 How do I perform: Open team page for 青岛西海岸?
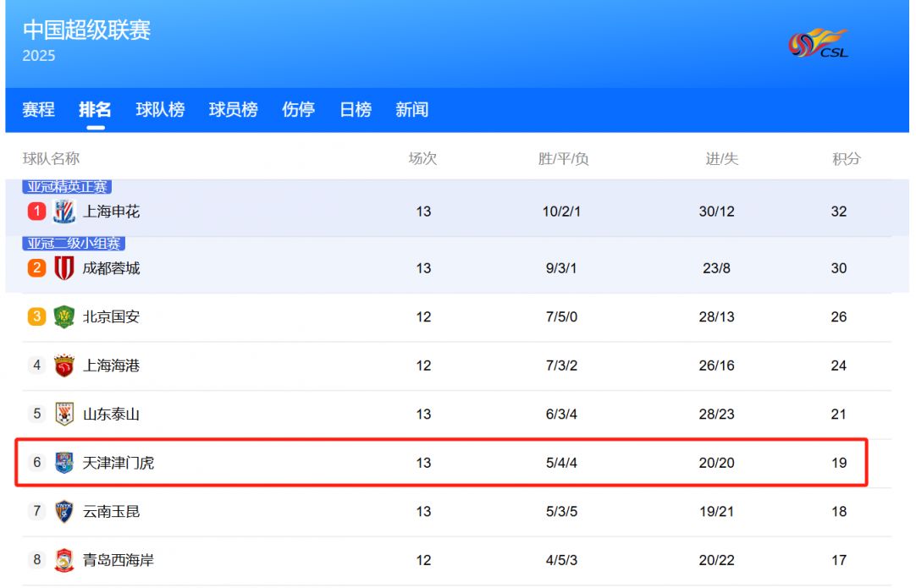[x=118, y=560]
